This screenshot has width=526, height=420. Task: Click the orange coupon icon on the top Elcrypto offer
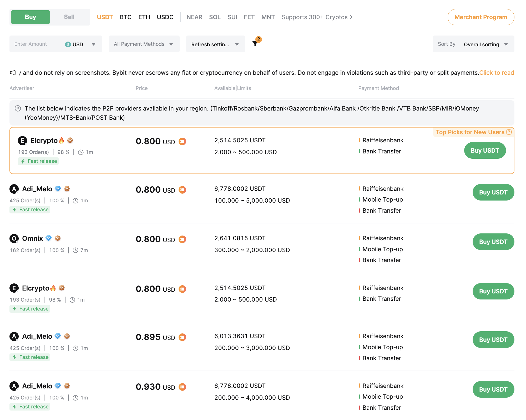(182, 142)
